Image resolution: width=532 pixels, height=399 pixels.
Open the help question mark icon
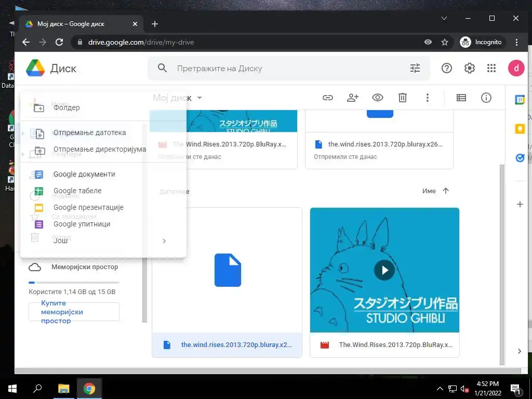446,69
